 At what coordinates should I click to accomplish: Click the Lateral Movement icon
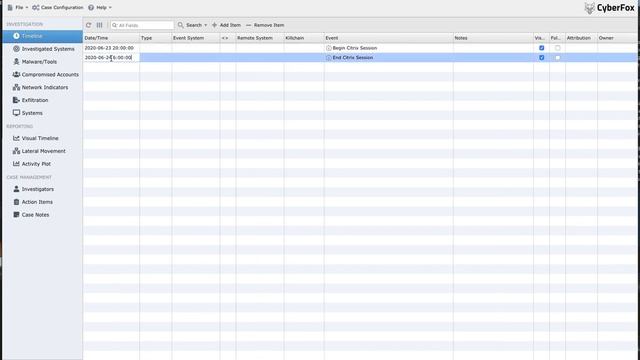click(16, 151)
